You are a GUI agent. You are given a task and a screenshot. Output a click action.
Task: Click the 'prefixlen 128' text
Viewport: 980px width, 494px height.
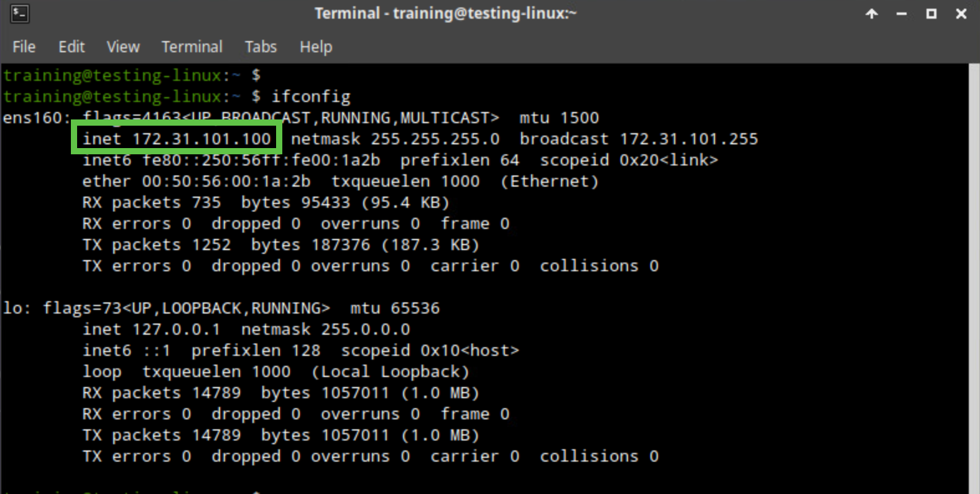[x=256, y=350]
